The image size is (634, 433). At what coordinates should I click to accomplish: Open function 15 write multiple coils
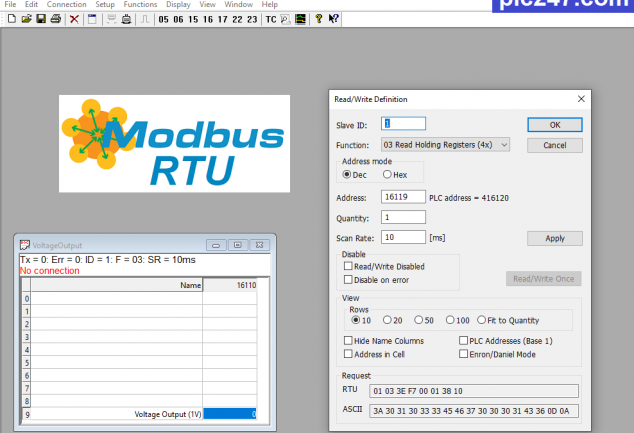click(193, 19)
